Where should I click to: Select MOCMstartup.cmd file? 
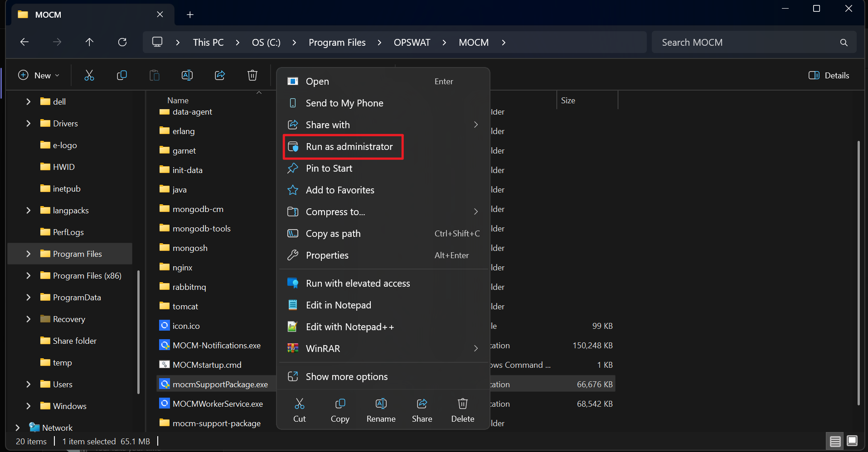pyautogui.click(x=201, y=365)
